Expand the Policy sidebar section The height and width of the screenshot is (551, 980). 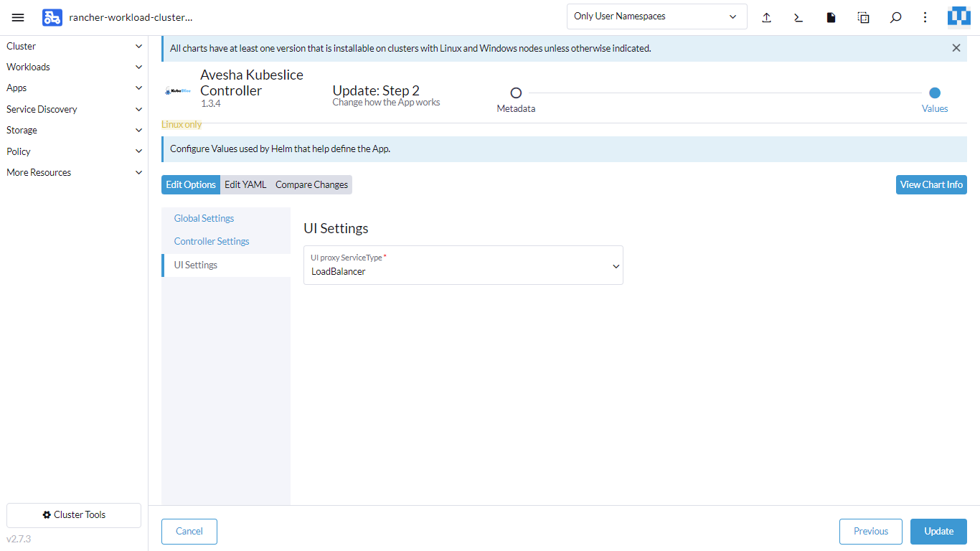75,151
